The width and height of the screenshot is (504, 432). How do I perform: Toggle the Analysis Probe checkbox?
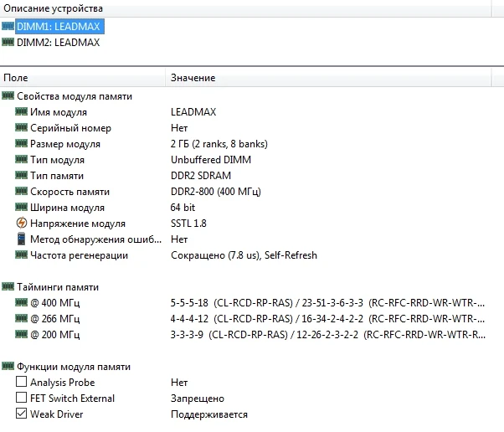point(21,382)
